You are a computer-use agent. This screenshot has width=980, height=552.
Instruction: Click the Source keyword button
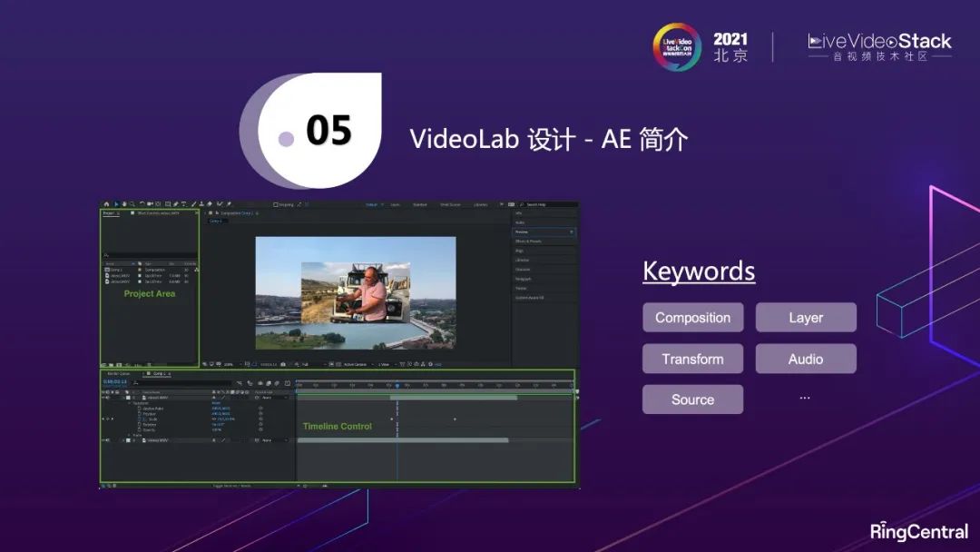coord(692,399)
